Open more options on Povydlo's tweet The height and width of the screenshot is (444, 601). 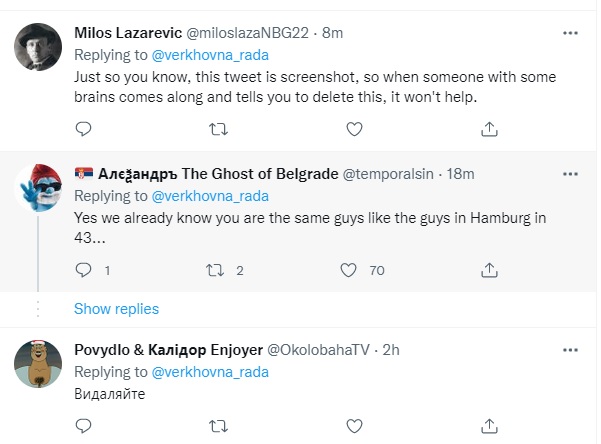(570, 349)
